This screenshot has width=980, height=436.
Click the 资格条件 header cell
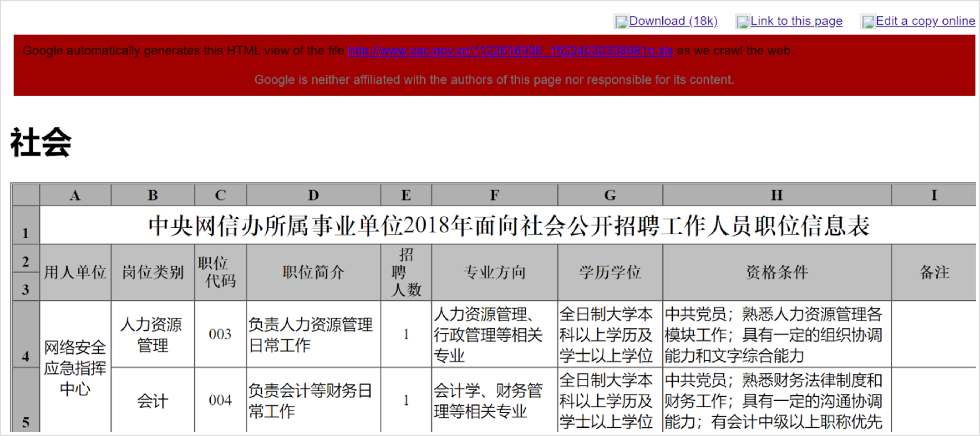[x=776, y=272]
